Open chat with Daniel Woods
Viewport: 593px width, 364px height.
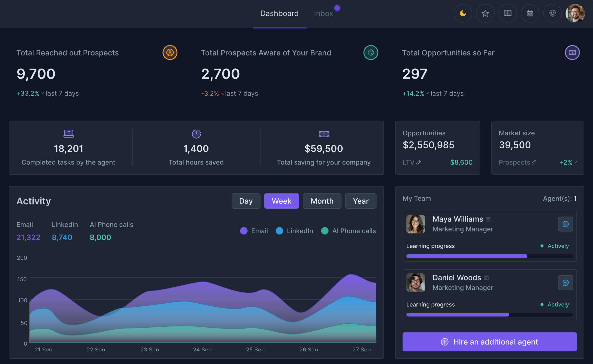(565, 283)
